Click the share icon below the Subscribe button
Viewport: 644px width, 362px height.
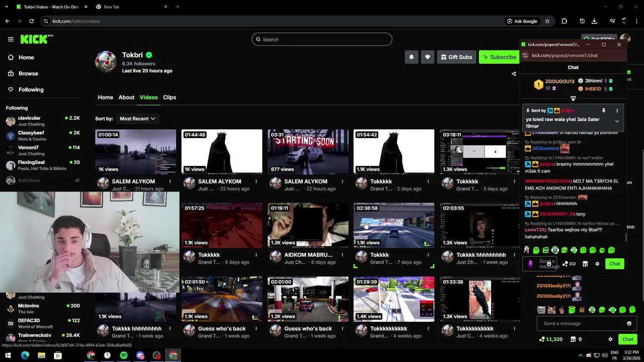pos(514,74)
